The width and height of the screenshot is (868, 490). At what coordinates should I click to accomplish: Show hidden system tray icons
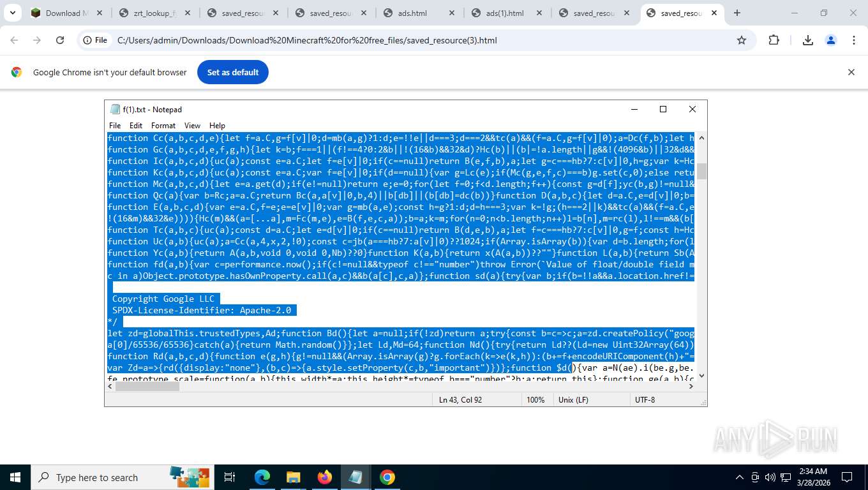tap(740, 477)
